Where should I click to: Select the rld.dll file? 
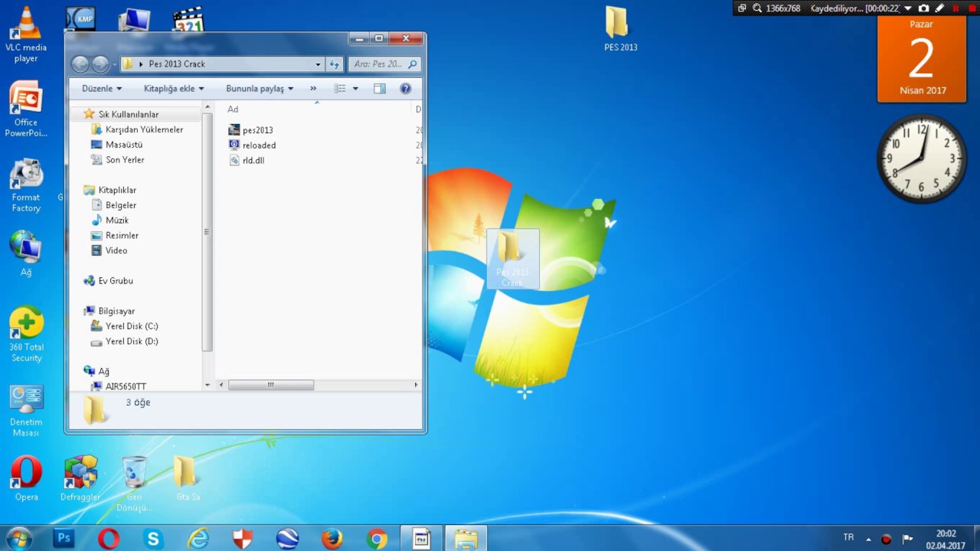click(x=253, y=161)
